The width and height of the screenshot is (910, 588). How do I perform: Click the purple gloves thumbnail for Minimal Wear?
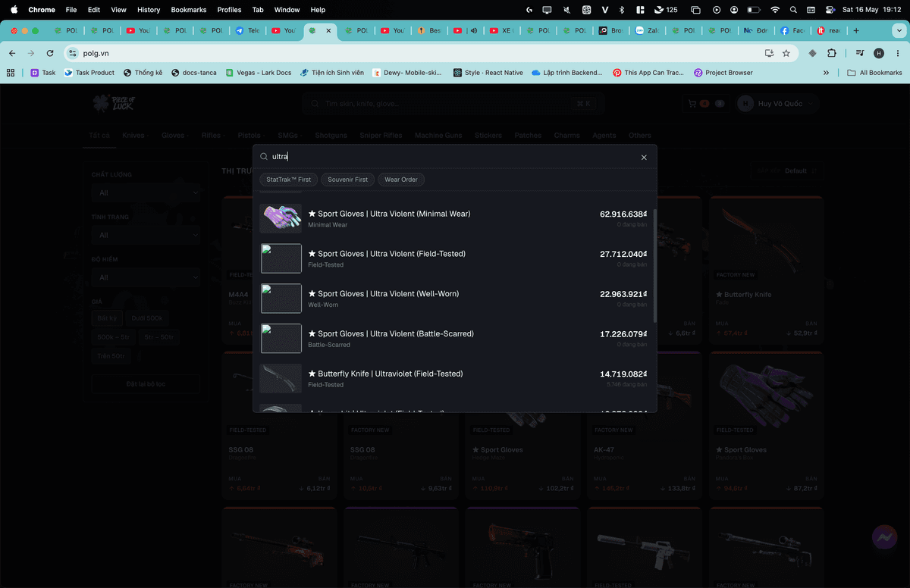click(281, 218)
